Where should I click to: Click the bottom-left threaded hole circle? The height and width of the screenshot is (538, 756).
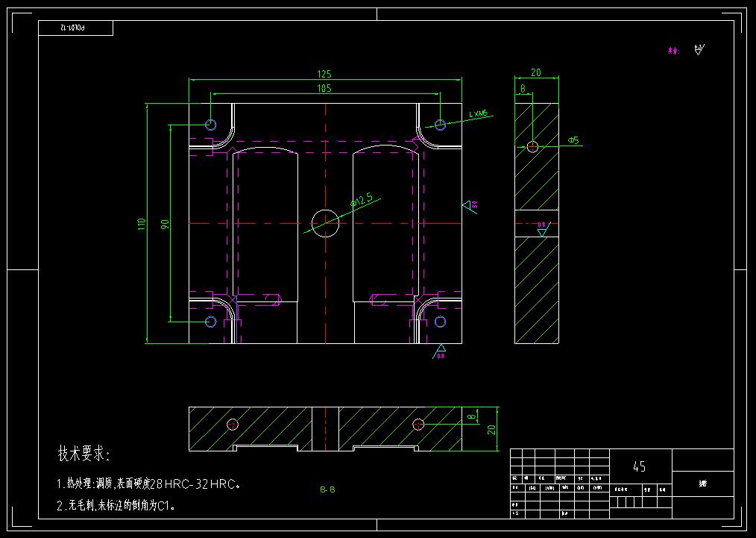coord(211,322)
